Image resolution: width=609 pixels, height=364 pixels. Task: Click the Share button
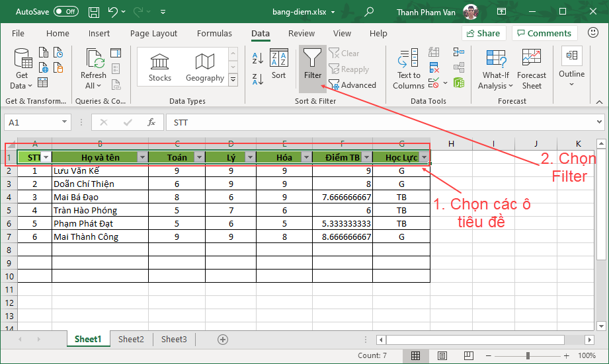click(483, 33)
